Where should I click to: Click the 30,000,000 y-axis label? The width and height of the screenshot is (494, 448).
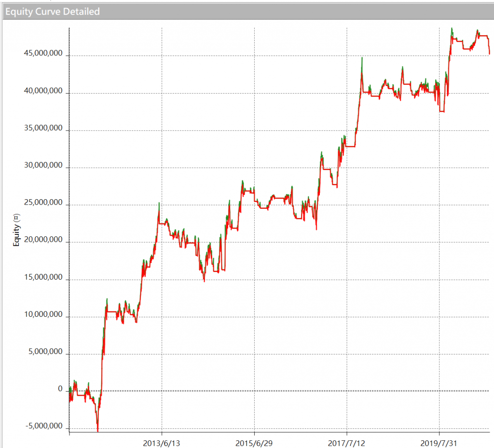[x=43, y=166]
